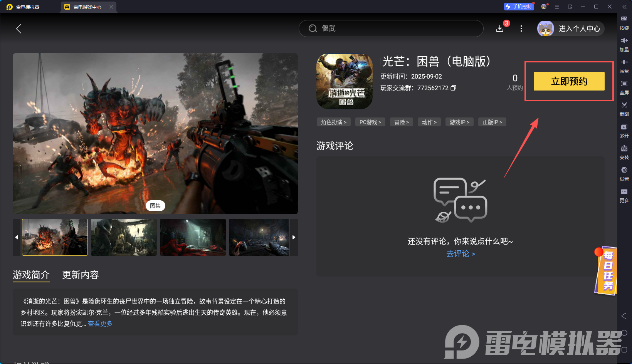
Task: Click the 立即预约 reserve button
Action: (x=569, y=81)
